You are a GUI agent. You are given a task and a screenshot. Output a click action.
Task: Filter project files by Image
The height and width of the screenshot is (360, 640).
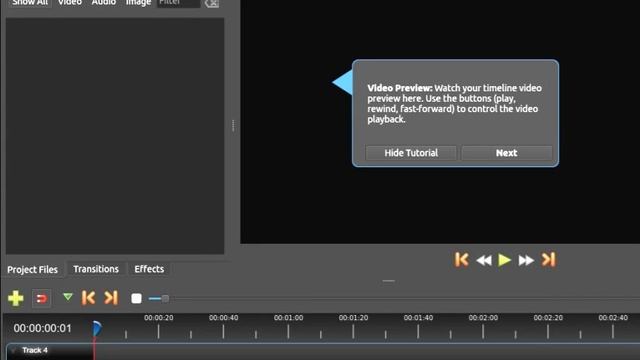(x=138, y=3)
